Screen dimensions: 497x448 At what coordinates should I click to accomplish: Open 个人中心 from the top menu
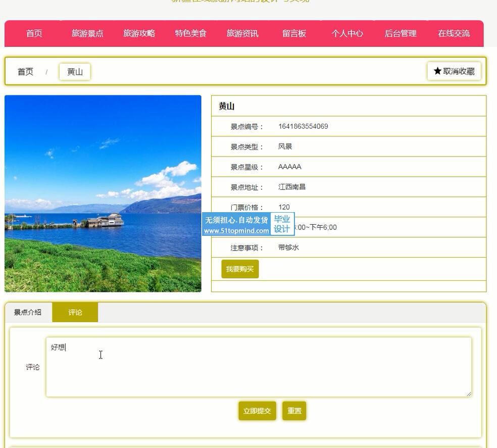click(347, 33)
